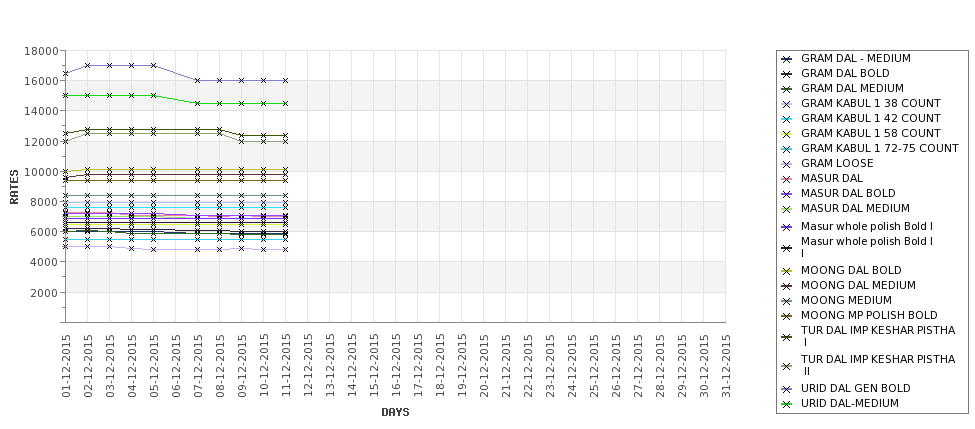Viewport: 975px width, 429px height.
Task: Click the GRAM KABUL 1 38 COUNT legend marker
Action: point(787,104)
